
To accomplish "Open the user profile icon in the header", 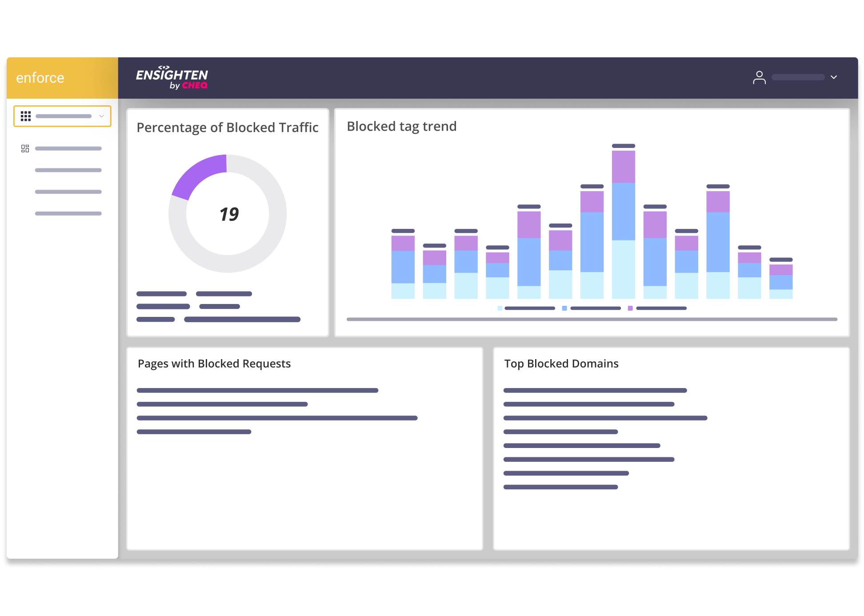I will tap(760, 77).
